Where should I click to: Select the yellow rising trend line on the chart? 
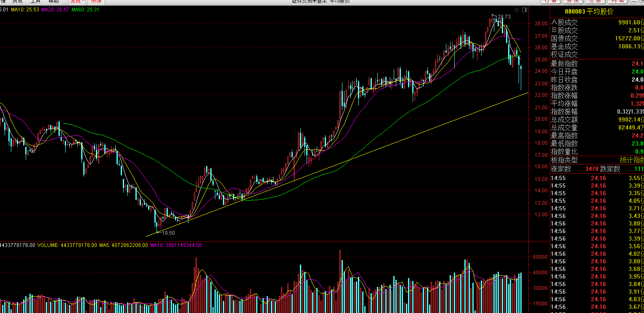coord(337,164)
